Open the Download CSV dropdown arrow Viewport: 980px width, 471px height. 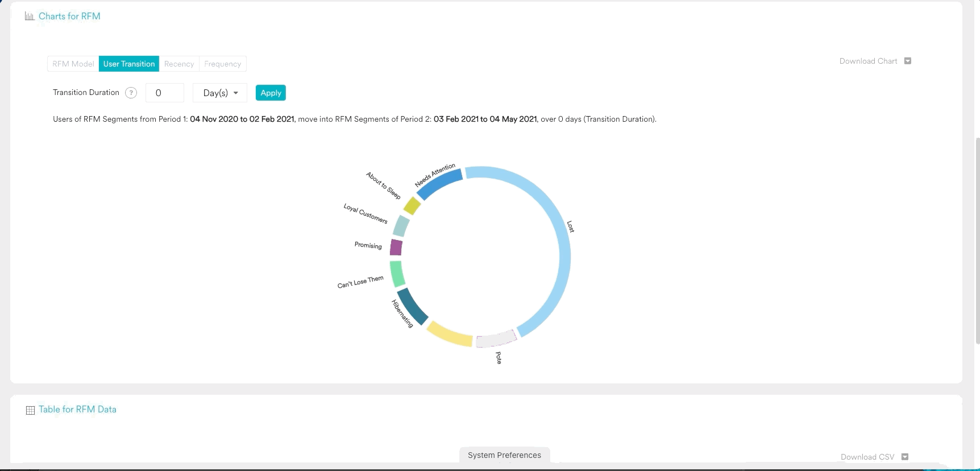[905, 457]
